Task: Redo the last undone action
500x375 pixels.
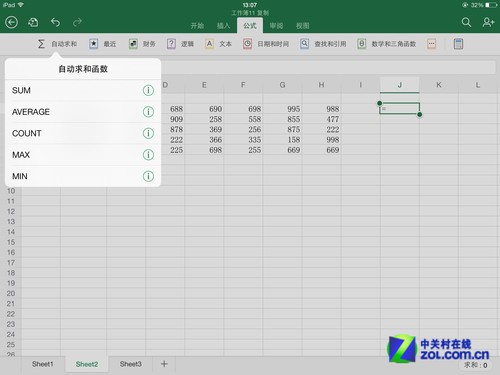Action: tap(77, 22)
